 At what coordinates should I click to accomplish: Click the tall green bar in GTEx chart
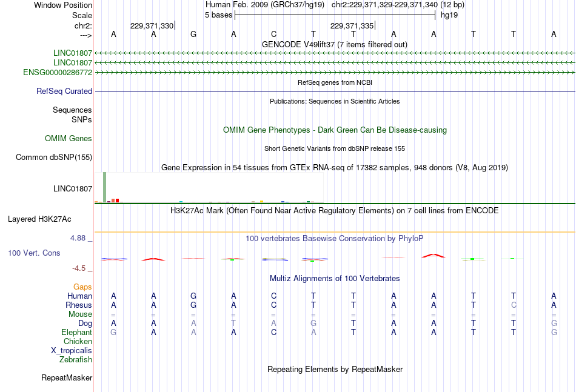(x=105, y=187)
